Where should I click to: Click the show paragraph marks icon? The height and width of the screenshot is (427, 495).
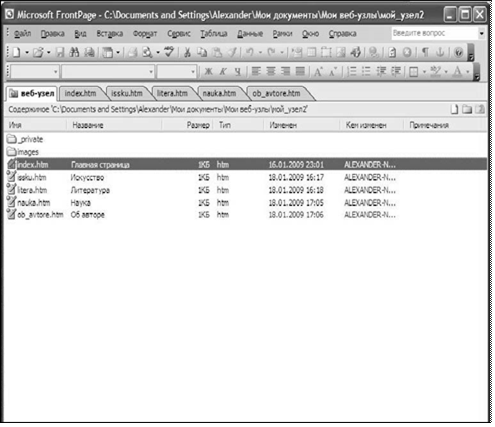[x=425, y=52]
